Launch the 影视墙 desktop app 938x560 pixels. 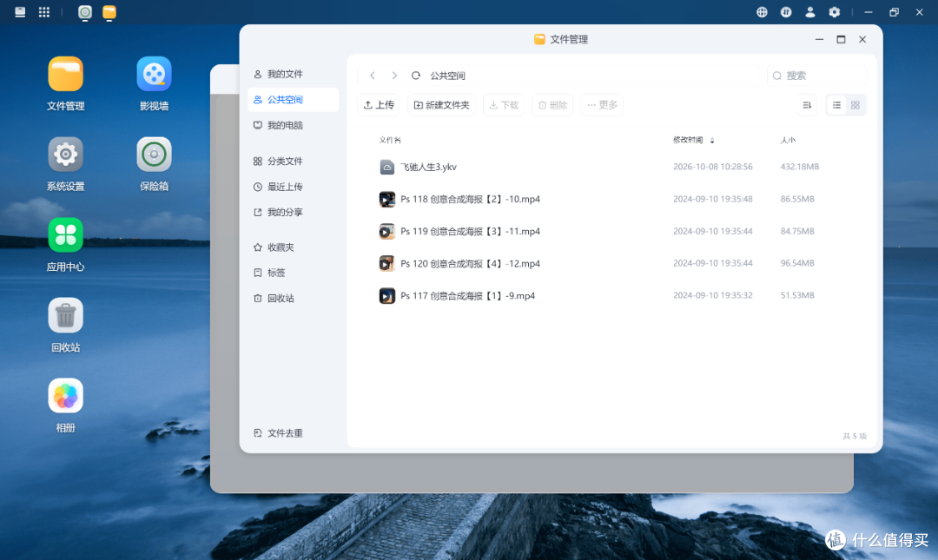154,74
